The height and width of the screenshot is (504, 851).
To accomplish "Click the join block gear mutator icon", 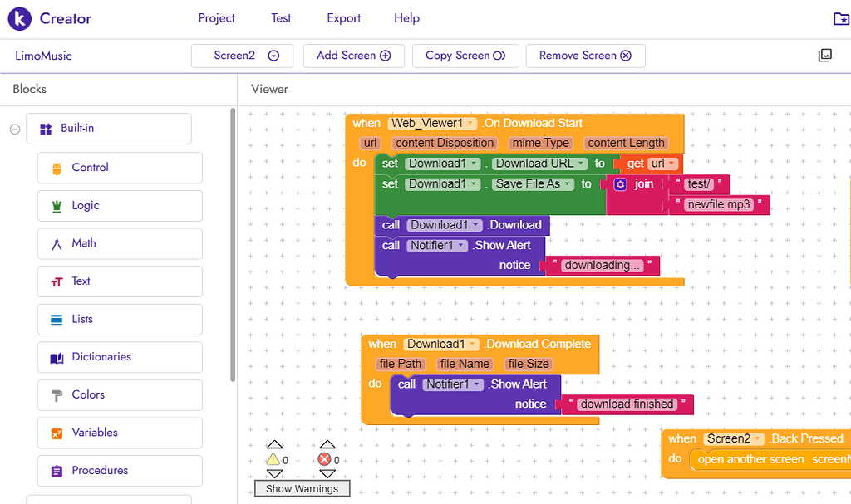I will tap(620, 184).
